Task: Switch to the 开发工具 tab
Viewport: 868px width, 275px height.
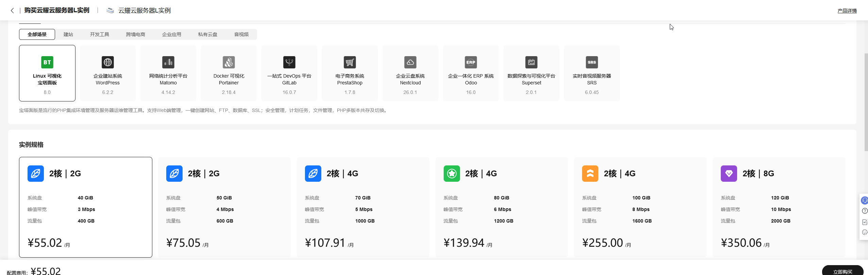Action: (x=100, y=34)
